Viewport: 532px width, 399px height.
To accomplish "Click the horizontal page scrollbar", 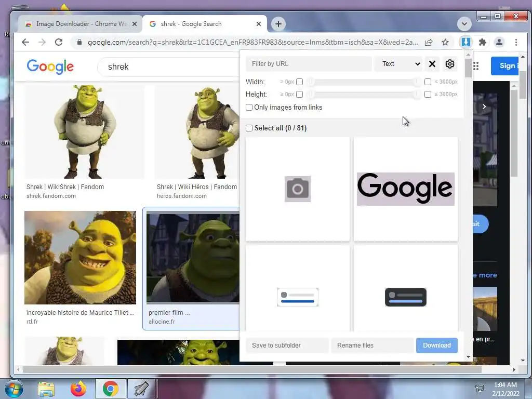I will point(252,369).
